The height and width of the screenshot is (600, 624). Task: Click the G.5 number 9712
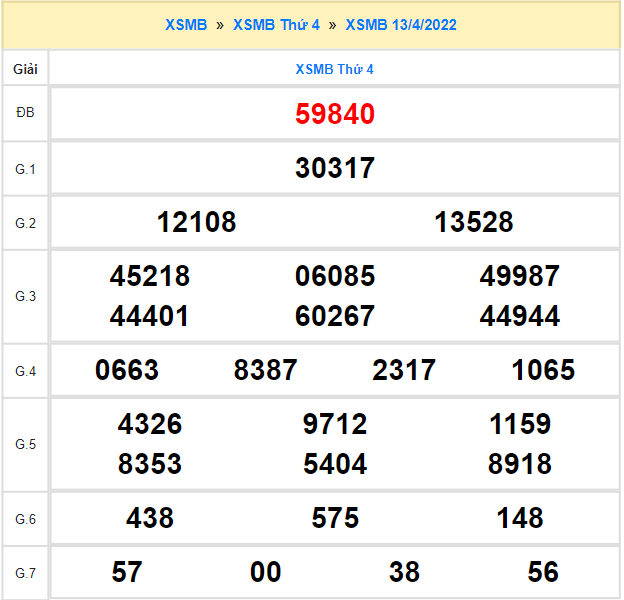click(x=334, y=424)
